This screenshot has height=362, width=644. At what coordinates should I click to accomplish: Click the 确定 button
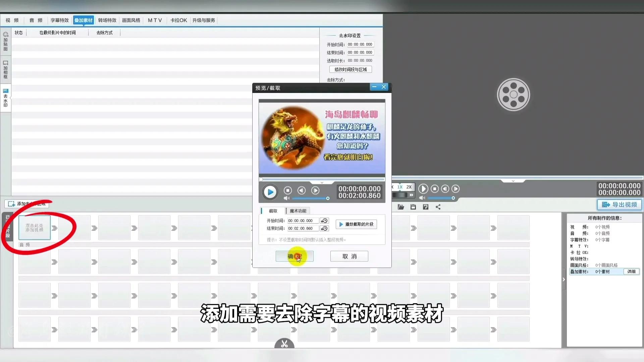[x=294, y=256]
